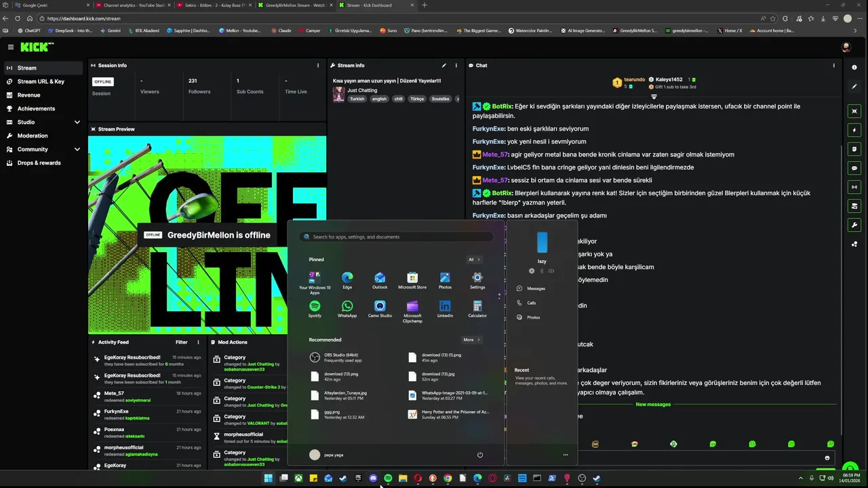This screenshot has width=868, height=488.
Task: Open Session Info panel options menu
Action: (x=318, y=66)
